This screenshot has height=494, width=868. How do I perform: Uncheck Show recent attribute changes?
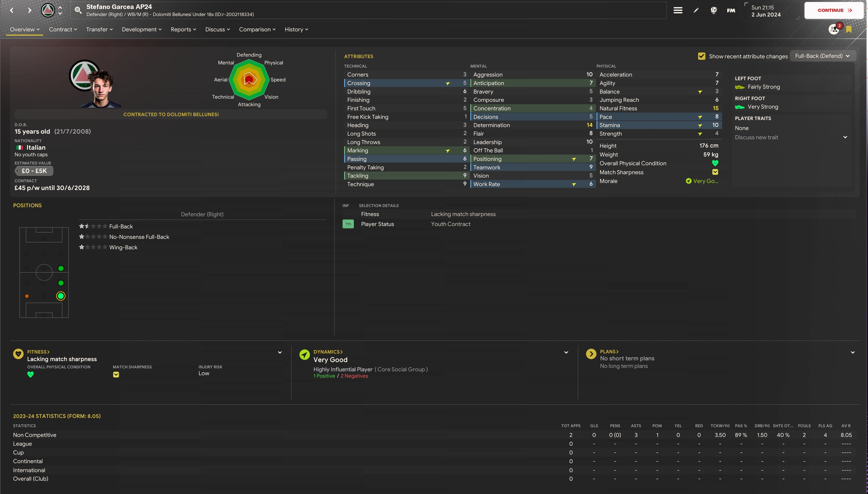[701, 56]
